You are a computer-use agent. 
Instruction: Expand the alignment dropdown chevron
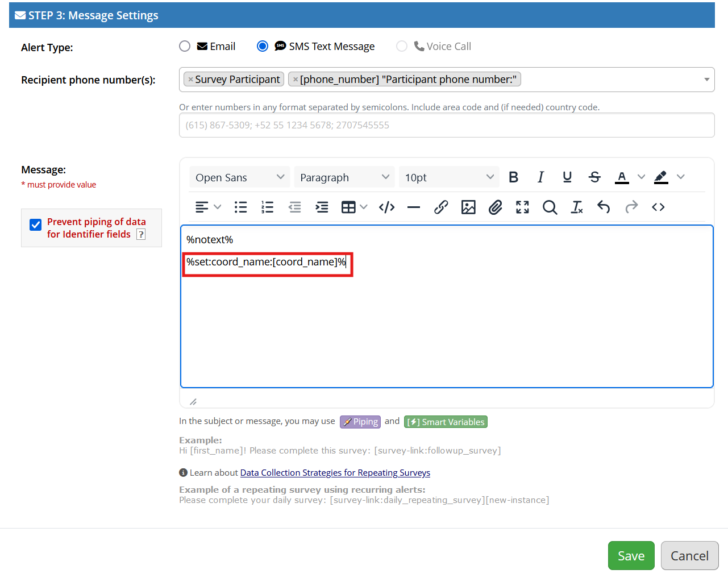coord(217,207)
